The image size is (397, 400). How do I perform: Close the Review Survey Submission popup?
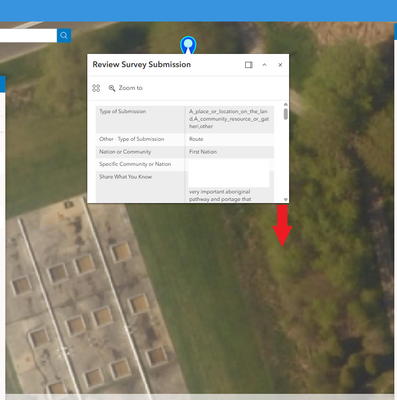(280, 65)
